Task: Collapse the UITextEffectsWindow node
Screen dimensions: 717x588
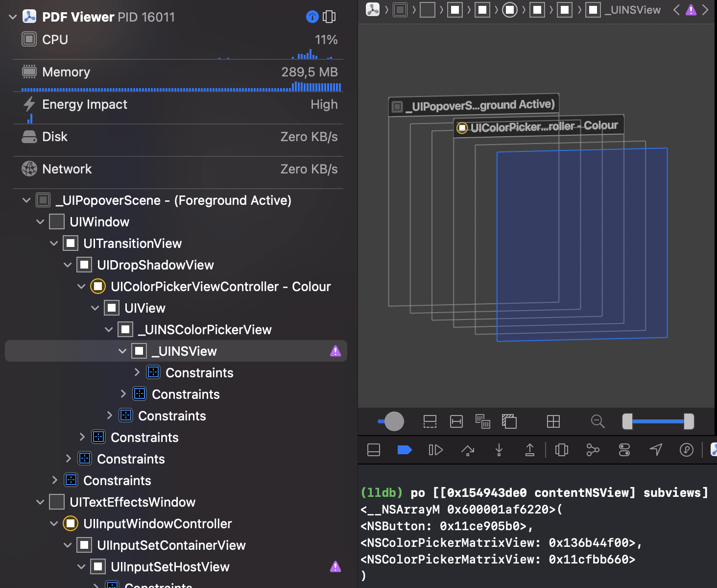Action: (x=40, y=502)
